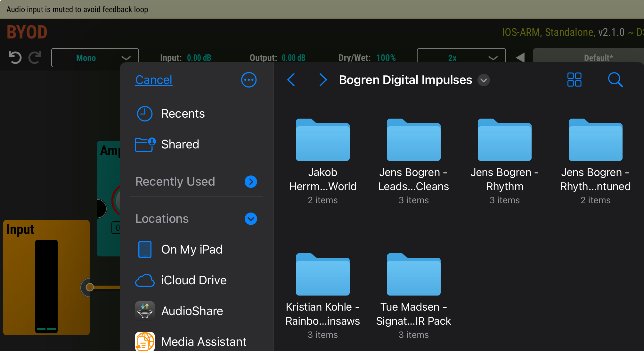Click the Dry/Wet 100% value

(x=386, y=58)
